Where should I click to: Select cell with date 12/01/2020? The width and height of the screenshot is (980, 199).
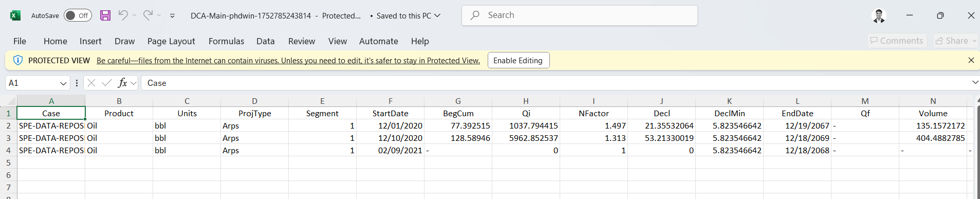tap(391, 125)
